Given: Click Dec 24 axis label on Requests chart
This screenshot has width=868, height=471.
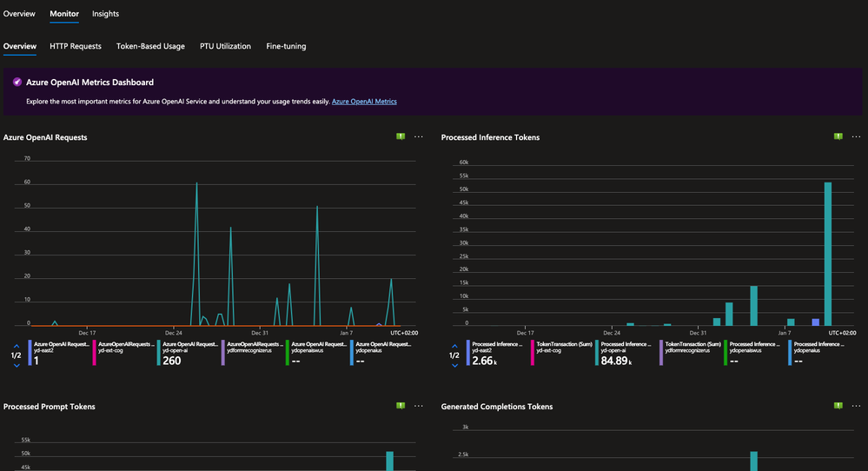Looking at the screenshot, I should [173, 333].
